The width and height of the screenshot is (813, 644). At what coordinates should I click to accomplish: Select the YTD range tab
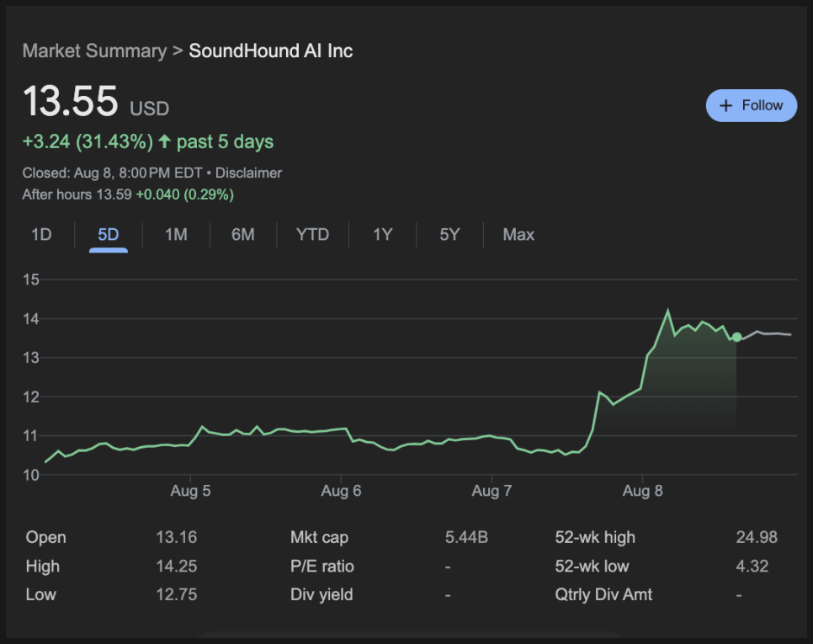pyautogui.click(x=312, y=234)
